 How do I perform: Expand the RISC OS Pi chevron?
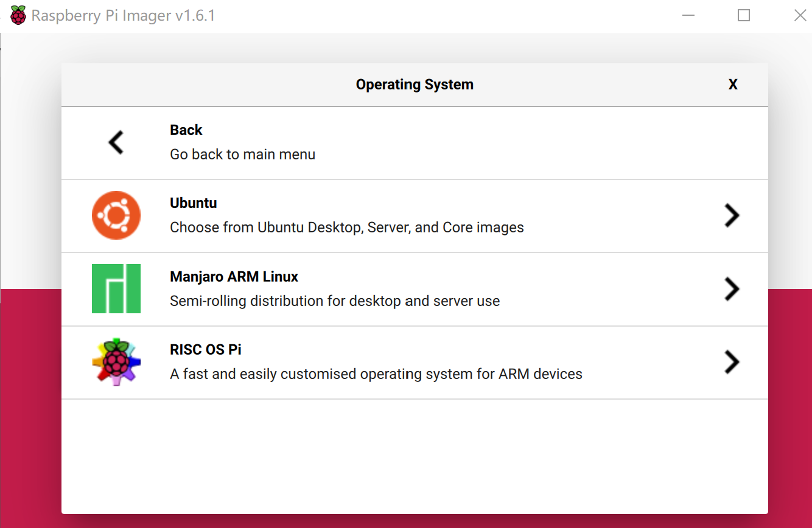732,362
